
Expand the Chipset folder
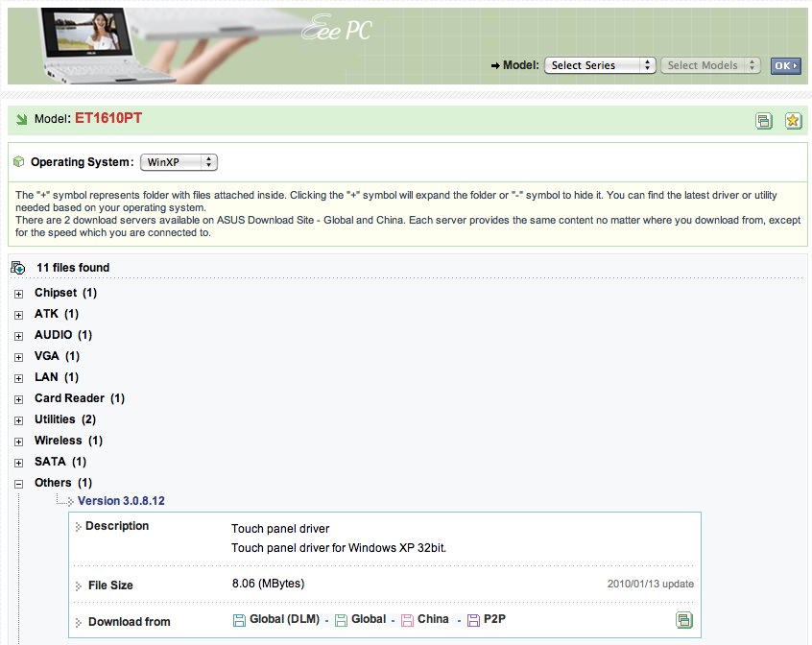(18, 294)
